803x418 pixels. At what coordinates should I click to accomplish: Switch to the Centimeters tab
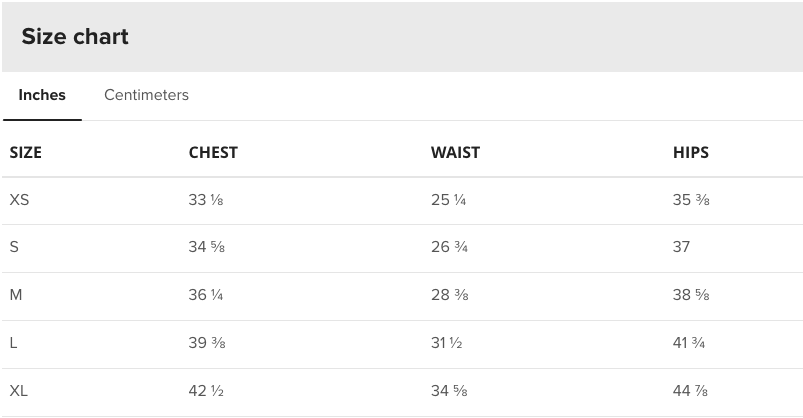[x=146, y=95]
